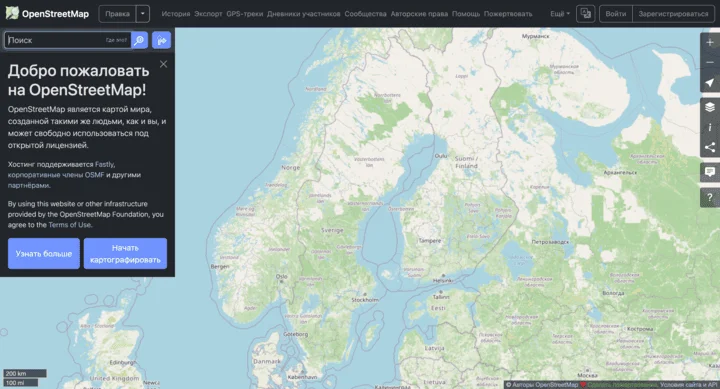The image size is (720, 389).
Task: Click the 'Где это?' link in search
Action: [116, 40]
